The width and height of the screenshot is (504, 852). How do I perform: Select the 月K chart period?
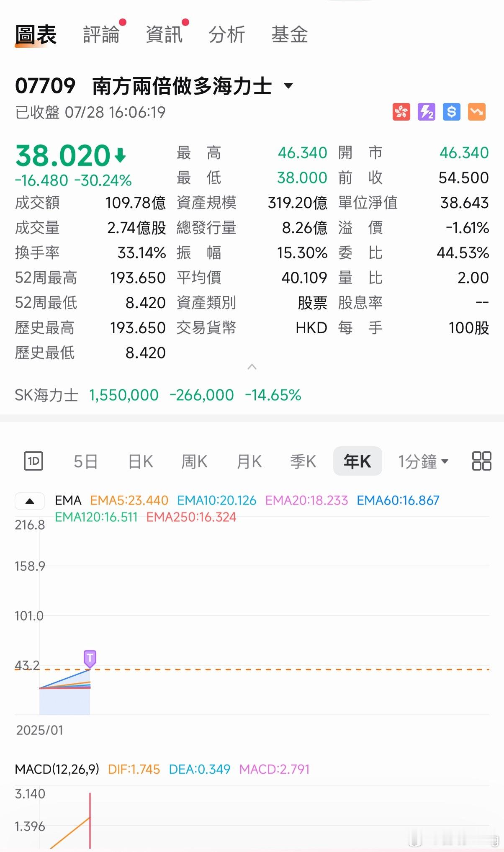tap(249, 461)
